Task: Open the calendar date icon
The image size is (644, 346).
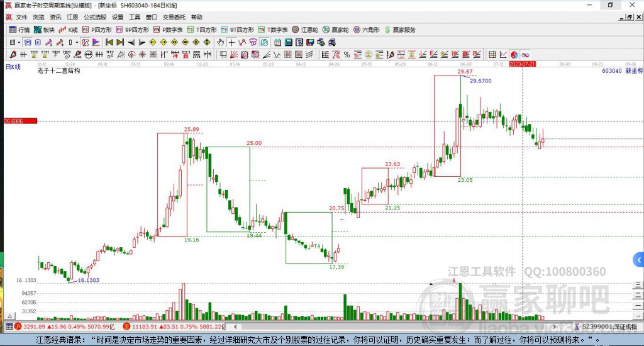Action: [277, 42]
